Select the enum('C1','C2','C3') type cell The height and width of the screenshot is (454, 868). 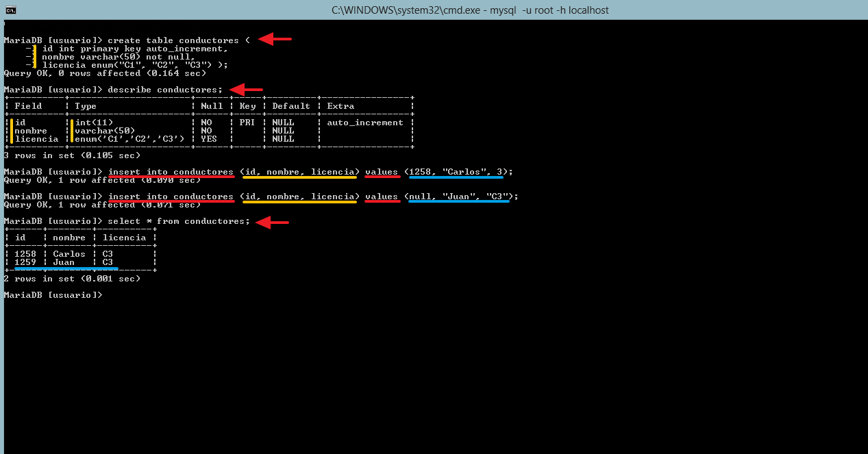click(129, 139)
